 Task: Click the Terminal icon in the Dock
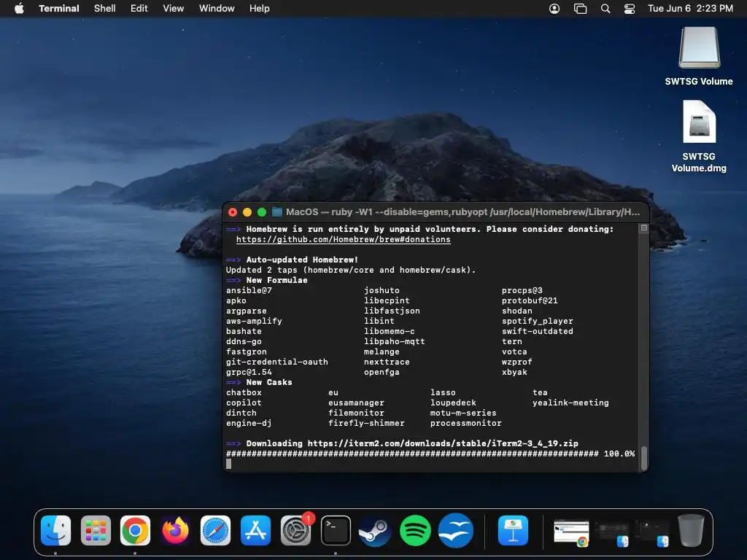pyautogui.click(x=336, y=531)
